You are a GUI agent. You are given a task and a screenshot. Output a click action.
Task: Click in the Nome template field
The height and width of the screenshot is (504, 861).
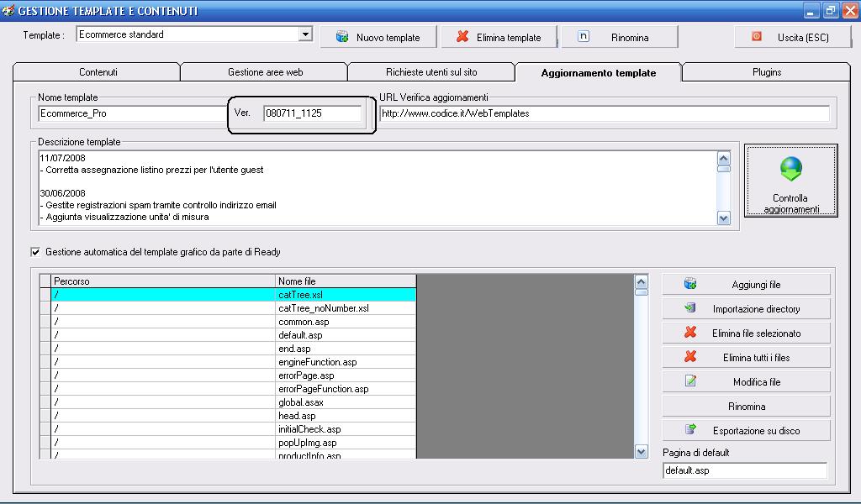point(132,113)
